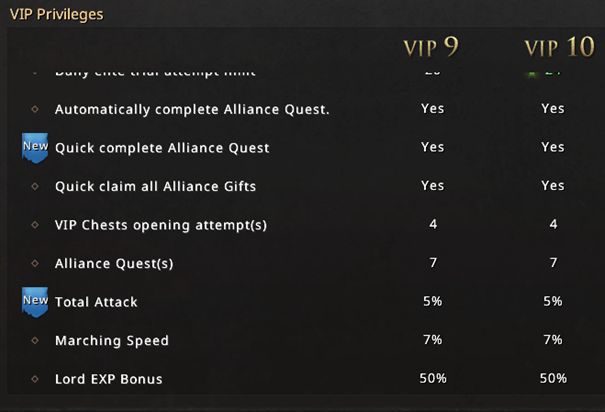Click the New badge beside Quick complete Alliance Quest
This screenshot has width=605, height=412.
click(x=35, y=148)
